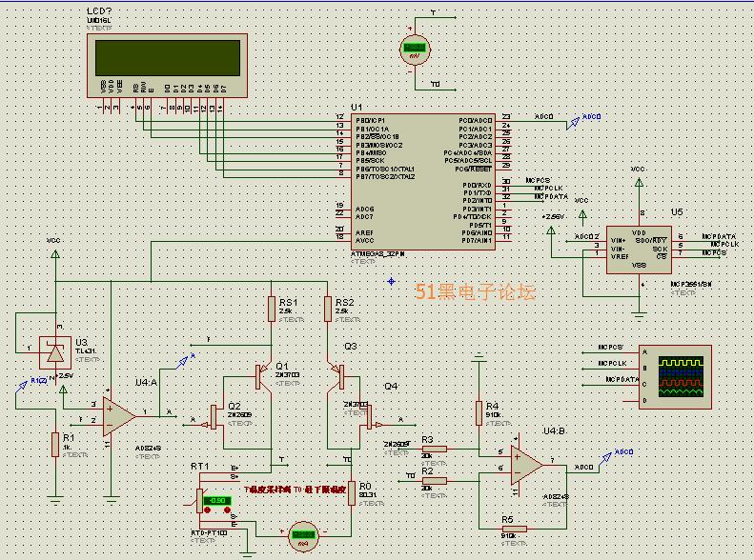Click the 'AREF' pin label on U1
The image size is (754, 560).
tap(364, 233)
